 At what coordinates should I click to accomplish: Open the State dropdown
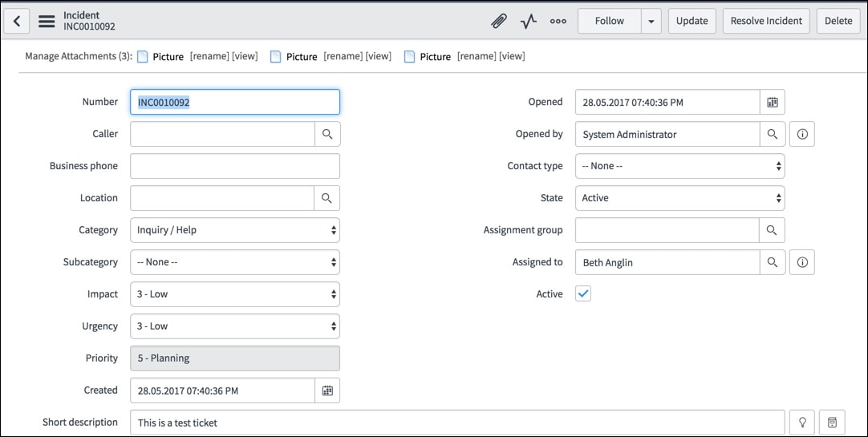tap(679, 198)
